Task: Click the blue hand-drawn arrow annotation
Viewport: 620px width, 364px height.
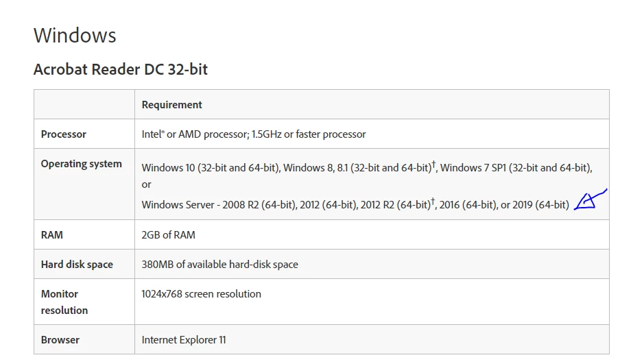Action: click(590, 199)
